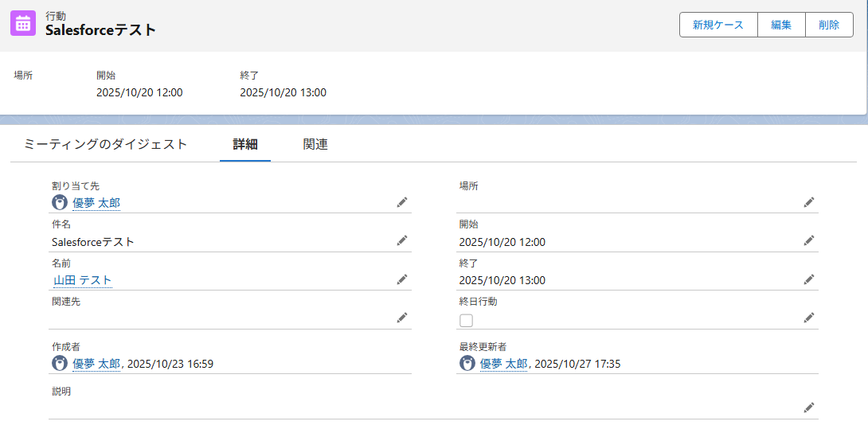
Task: Switch to the 関連 tab
Action: tap(315, 145)
